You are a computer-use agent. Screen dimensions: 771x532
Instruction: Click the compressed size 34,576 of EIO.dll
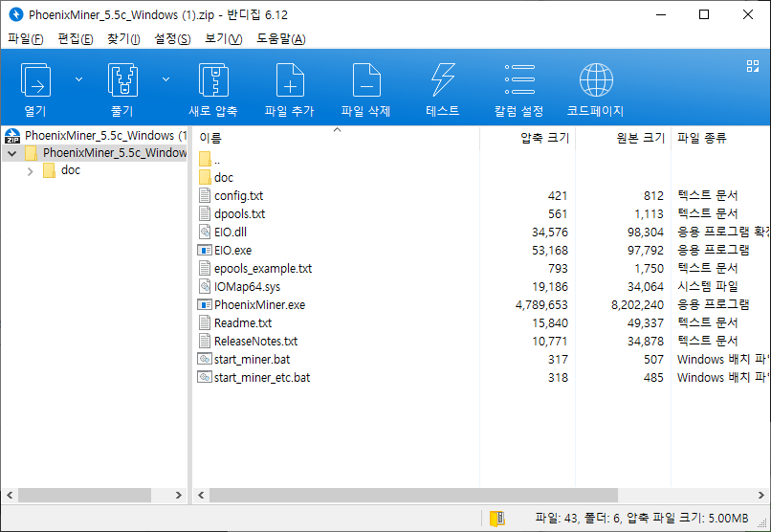click(x=550, y=233)
